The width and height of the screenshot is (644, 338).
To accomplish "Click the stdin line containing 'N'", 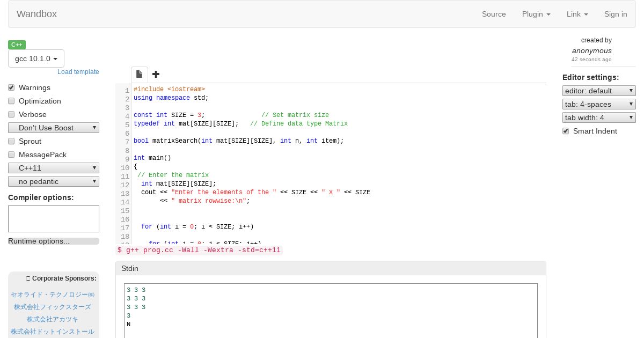I will coord(129,324).
